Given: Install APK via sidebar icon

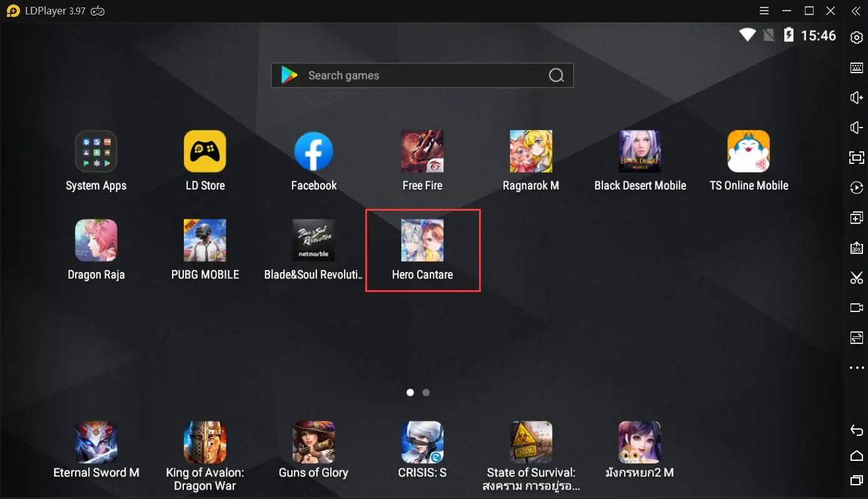Looking at the screenshot, I should pyautogui.click(x=857, y=248).
